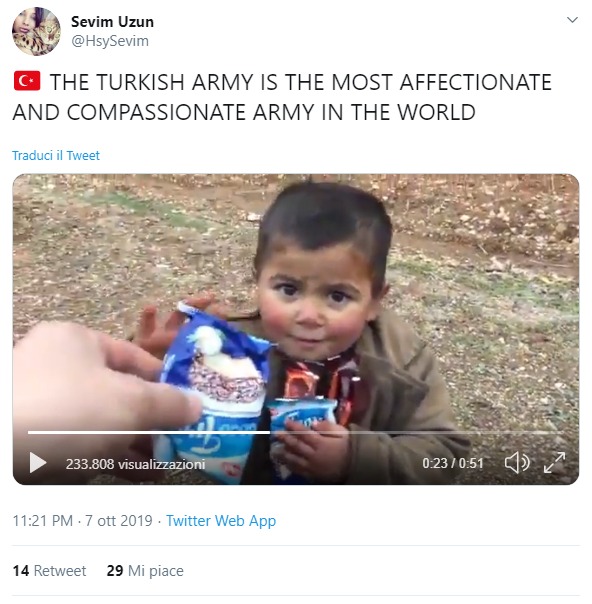
Task: Click the played white portion of progress bar
Action: click(149, 433)
